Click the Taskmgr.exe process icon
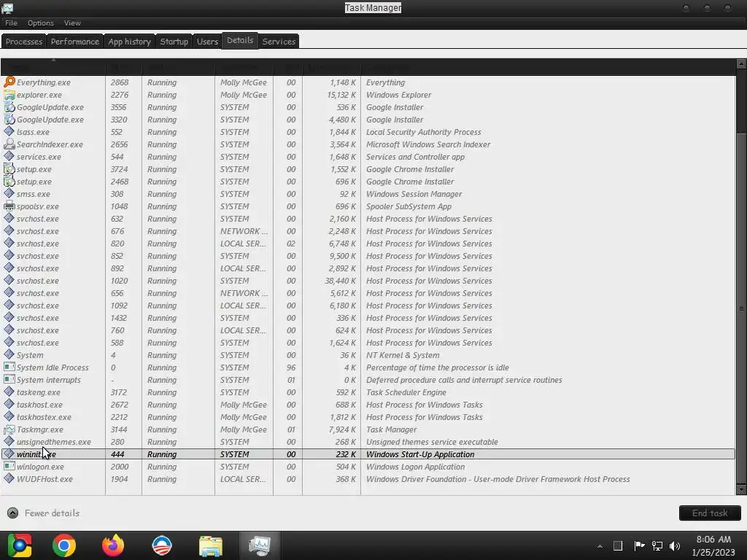This screenshot has height=560, width=747. (x=9, y=429)
